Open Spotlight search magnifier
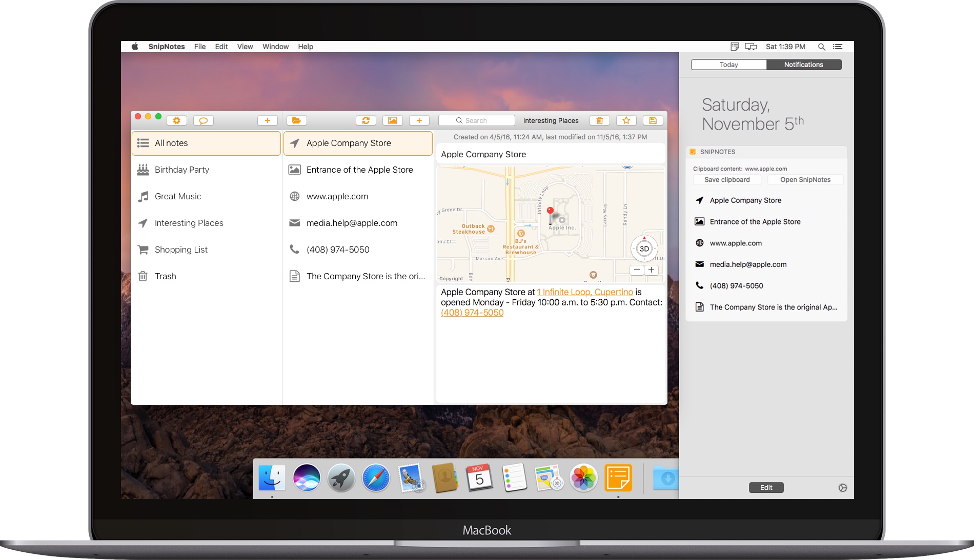 pos(821,47)
